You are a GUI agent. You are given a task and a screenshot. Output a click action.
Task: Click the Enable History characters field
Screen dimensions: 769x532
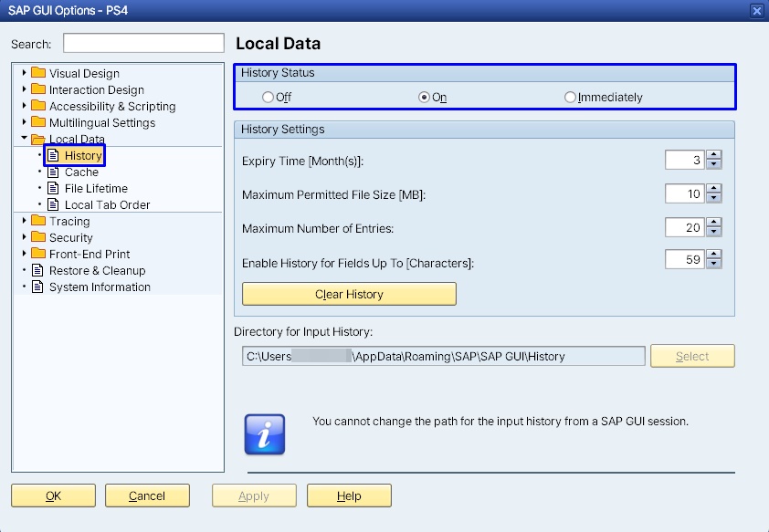(685, 259)
